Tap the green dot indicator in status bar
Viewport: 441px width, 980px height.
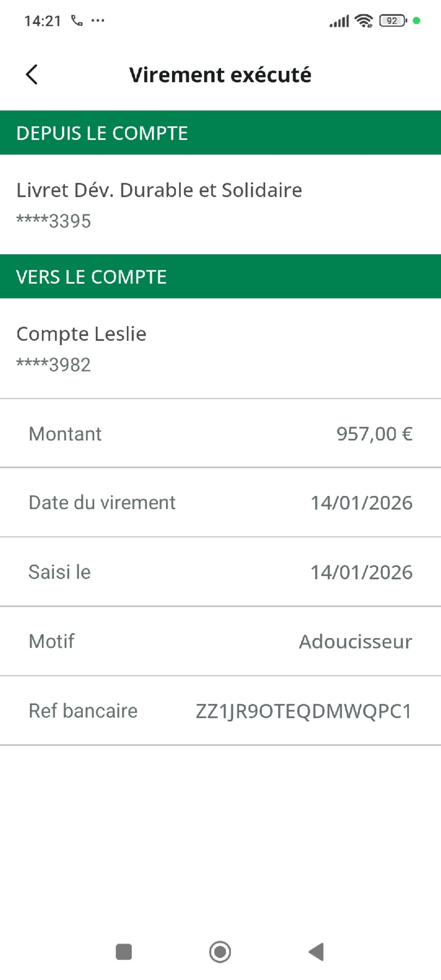(417, 21)
